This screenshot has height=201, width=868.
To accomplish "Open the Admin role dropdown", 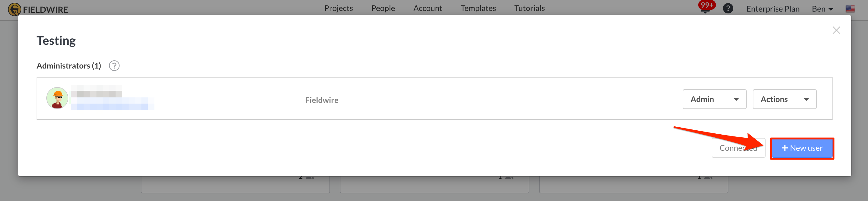I will 714,99.
